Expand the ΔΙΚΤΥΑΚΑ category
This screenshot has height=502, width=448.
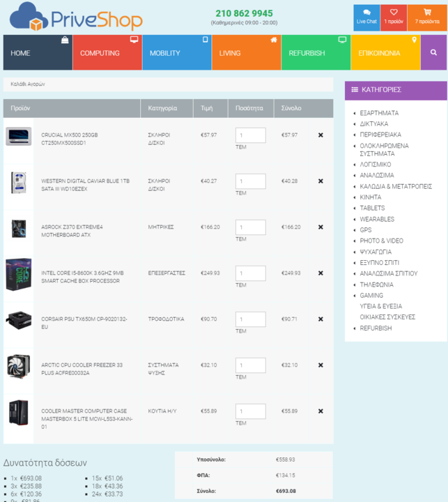coord(373,124)
